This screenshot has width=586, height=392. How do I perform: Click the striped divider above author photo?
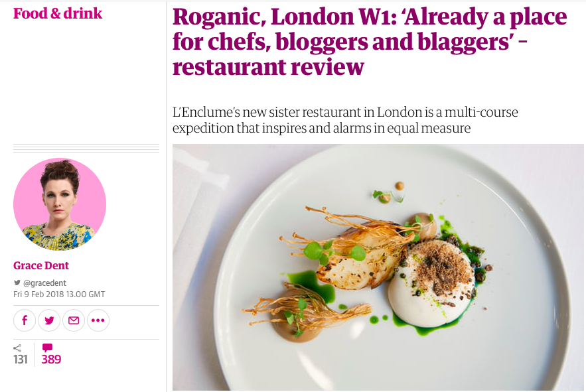86,148
